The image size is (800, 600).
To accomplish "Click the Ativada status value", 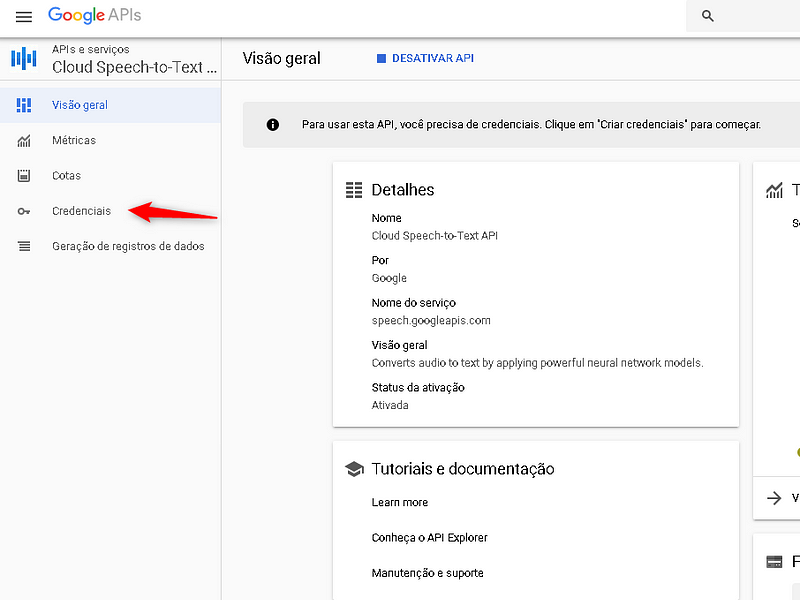I will tap(390, 405).
